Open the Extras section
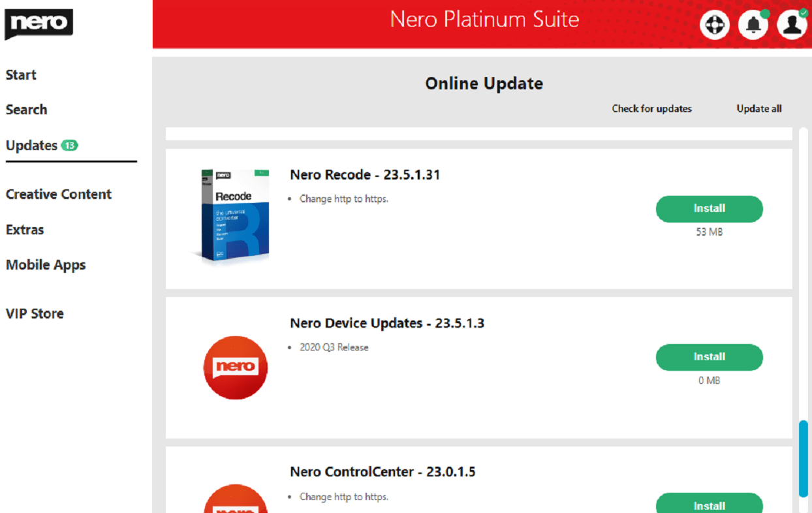This screenshot has width=812, height=513. (x=25, y=230)
